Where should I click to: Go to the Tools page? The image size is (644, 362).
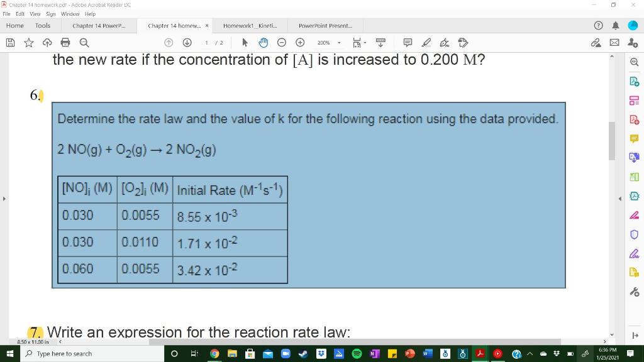[x=42, y=26]
